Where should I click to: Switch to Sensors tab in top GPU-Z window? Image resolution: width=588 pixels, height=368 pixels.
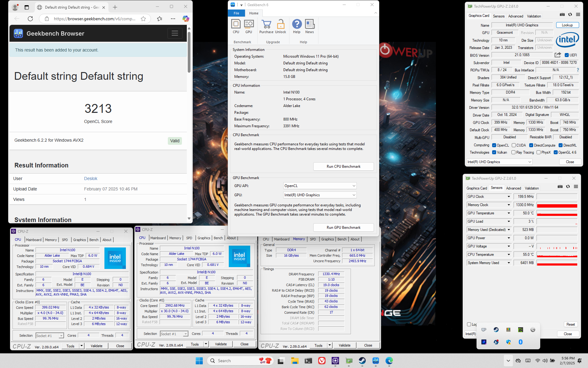coord(499,16)
